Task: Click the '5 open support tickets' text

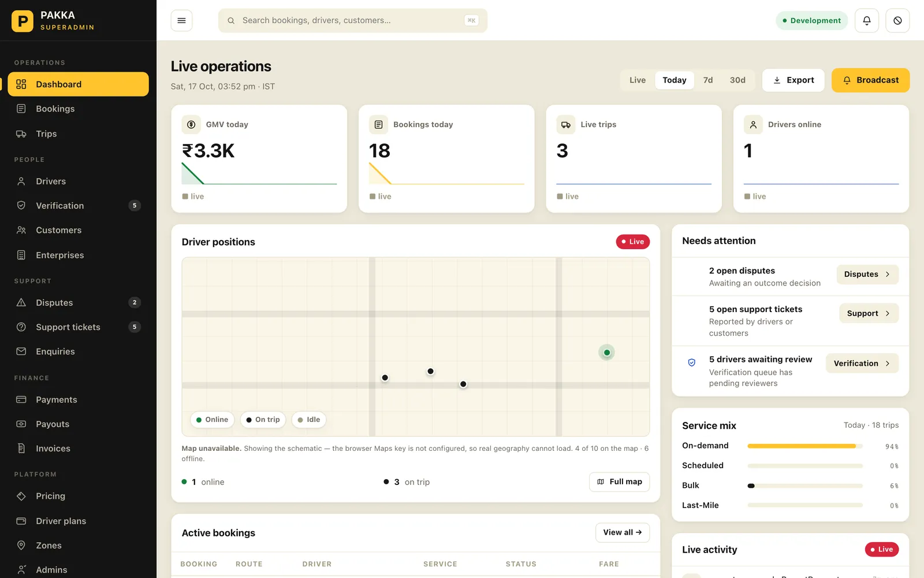Action: (x=755, y=310)
